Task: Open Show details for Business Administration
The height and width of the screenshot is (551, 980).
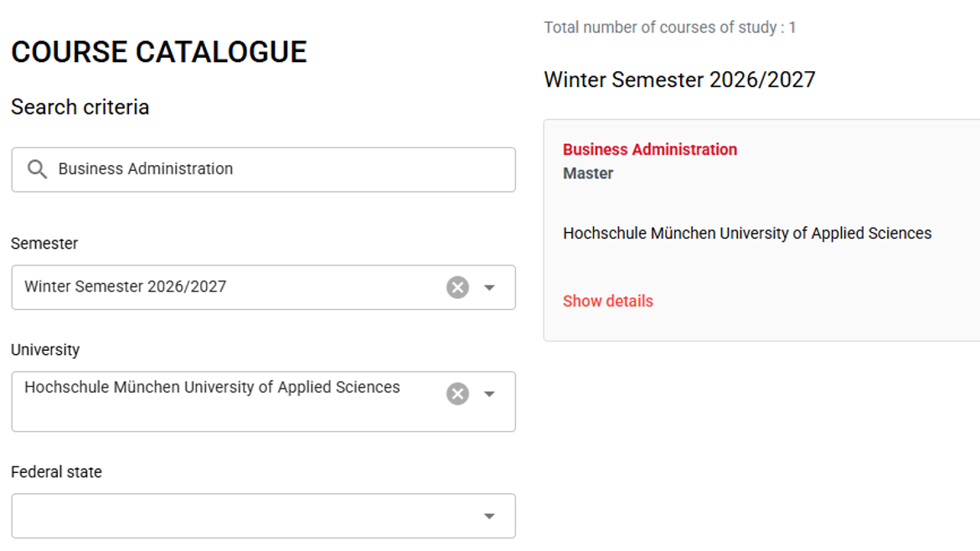Action: tap(607, 301)
